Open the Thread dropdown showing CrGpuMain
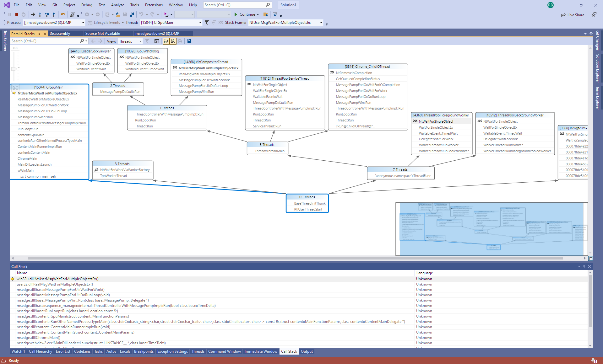603x364 pixels. click(200, 22)
